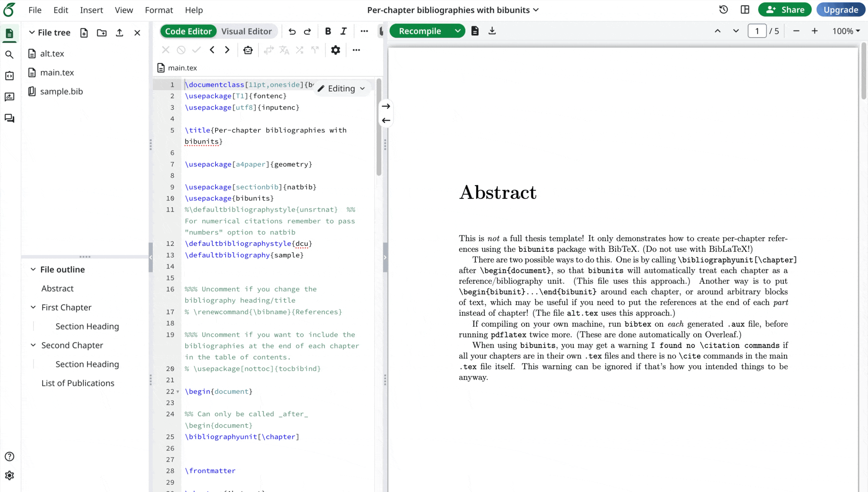Open the Format menu

pyautogui.click(x=159, y=10)
